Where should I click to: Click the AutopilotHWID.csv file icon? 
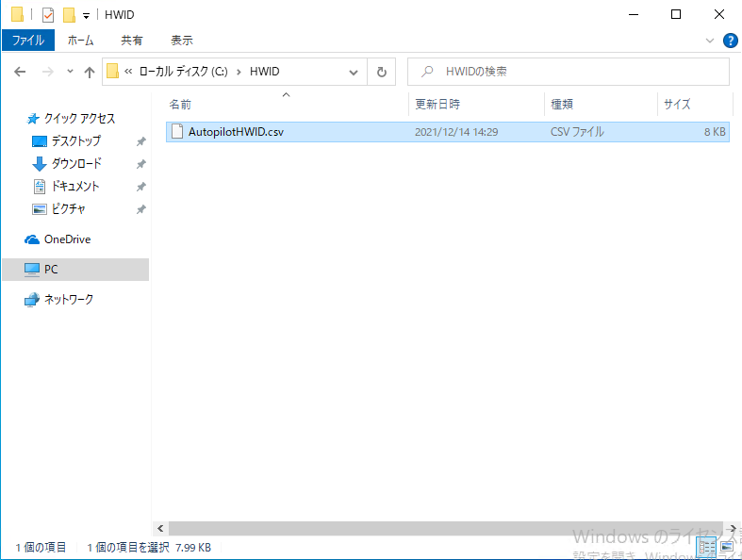tap(177, 132)
